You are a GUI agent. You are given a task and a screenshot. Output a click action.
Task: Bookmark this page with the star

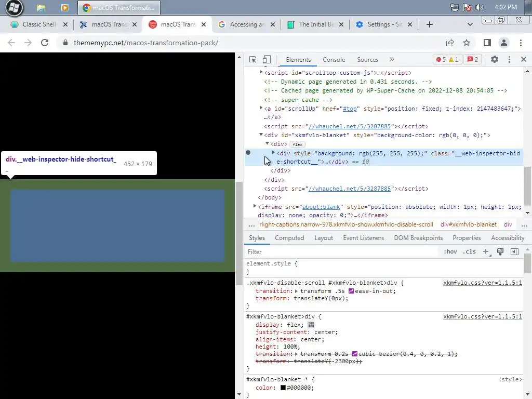click(467, 43)
